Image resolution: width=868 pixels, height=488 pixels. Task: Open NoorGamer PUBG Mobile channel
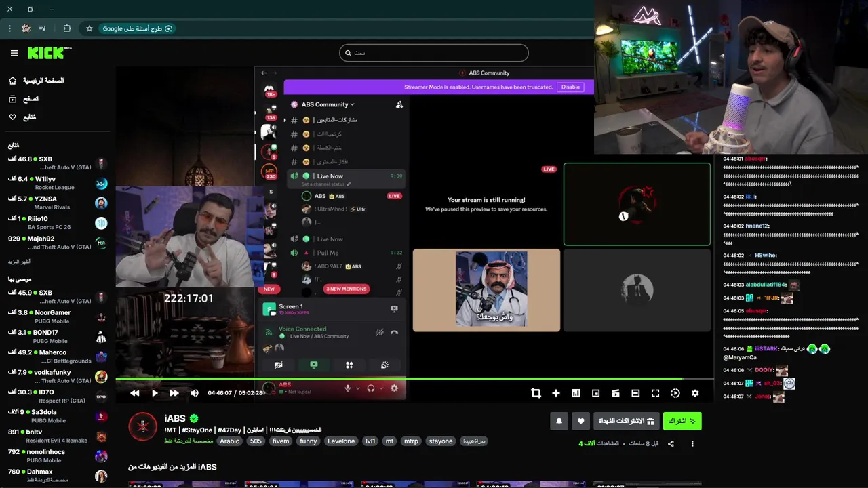(x=58, y=317)
